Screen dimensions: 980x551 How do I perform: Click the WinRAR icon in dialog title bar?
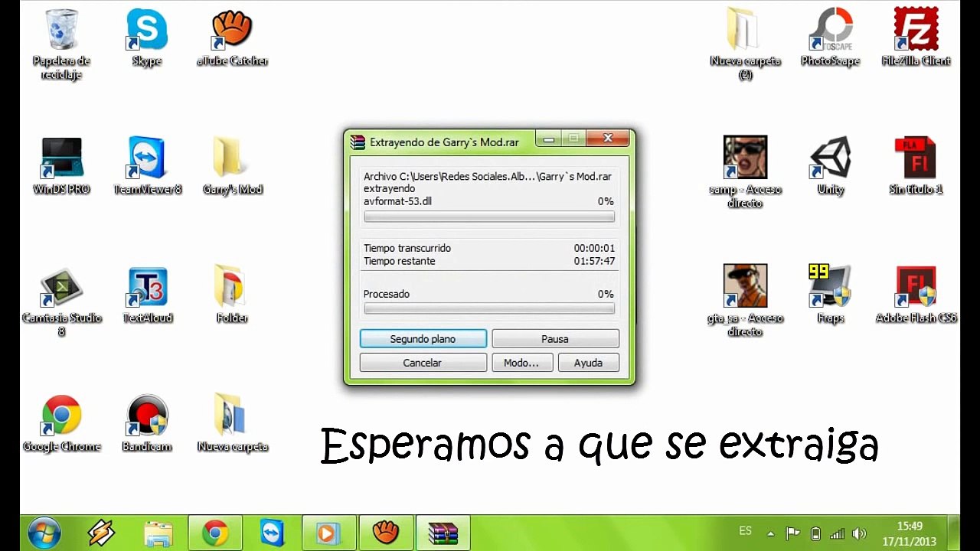click(x=358, y=142)
